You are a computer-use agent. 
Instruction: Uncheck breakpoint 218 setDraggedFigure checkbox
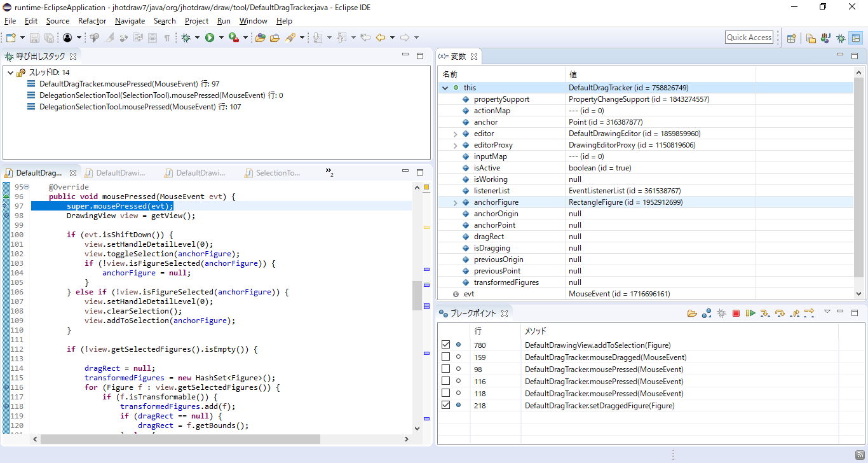[x=445, y=405]
